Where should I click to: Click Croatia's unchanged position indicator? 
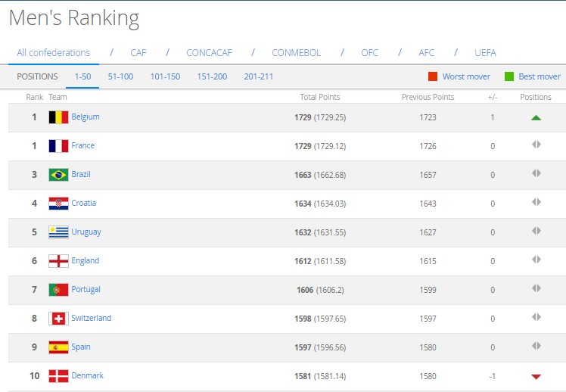point(536,202)
